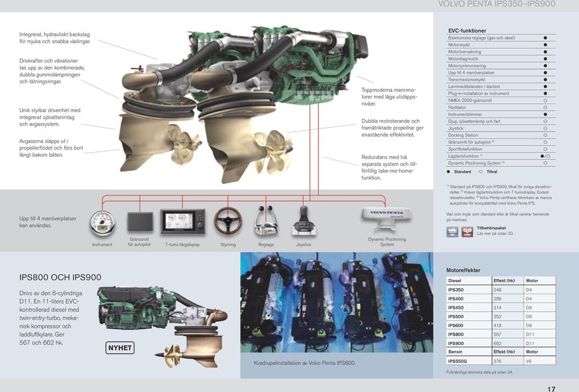Click the page number 17

551,388
